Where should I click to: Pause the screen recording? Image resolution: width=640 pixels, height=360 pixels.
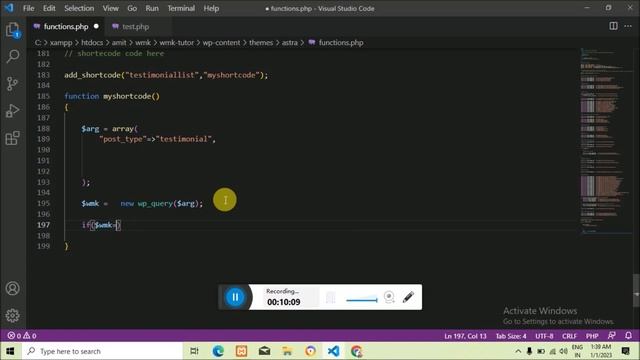[235, 297]
